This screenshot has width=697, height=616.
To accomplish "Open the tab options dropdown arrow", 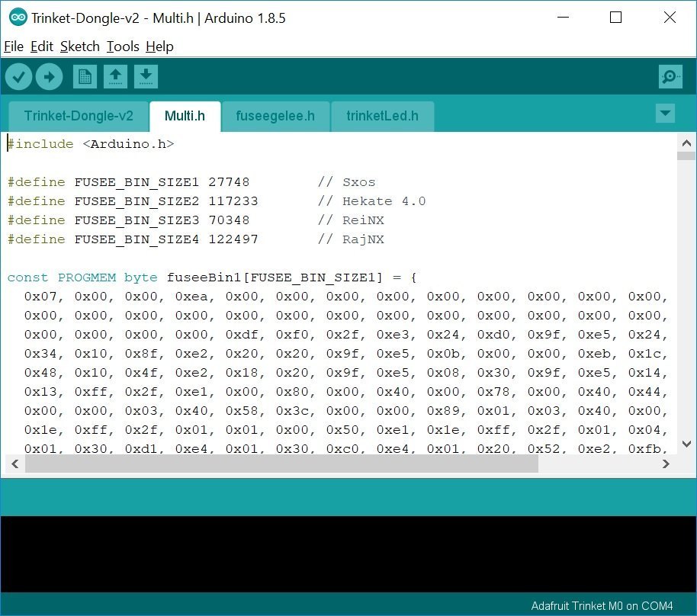I will pos(665,113).
